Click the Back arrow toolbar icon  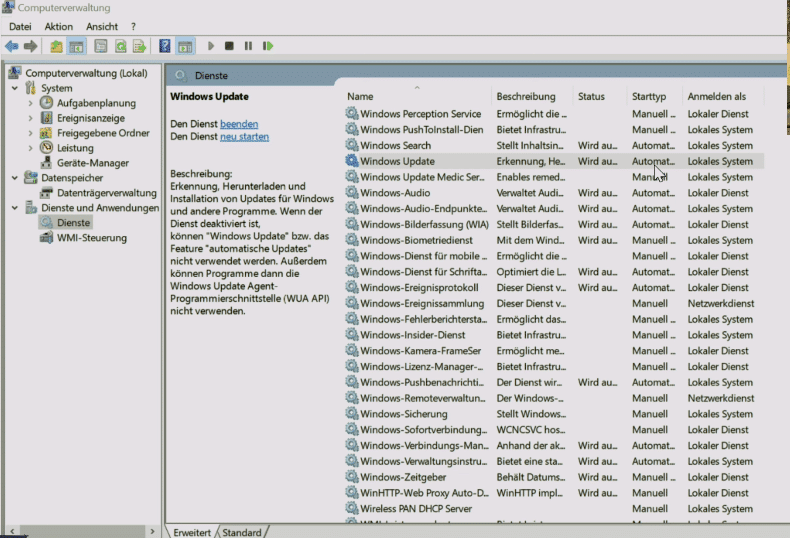tap(12, 46)
